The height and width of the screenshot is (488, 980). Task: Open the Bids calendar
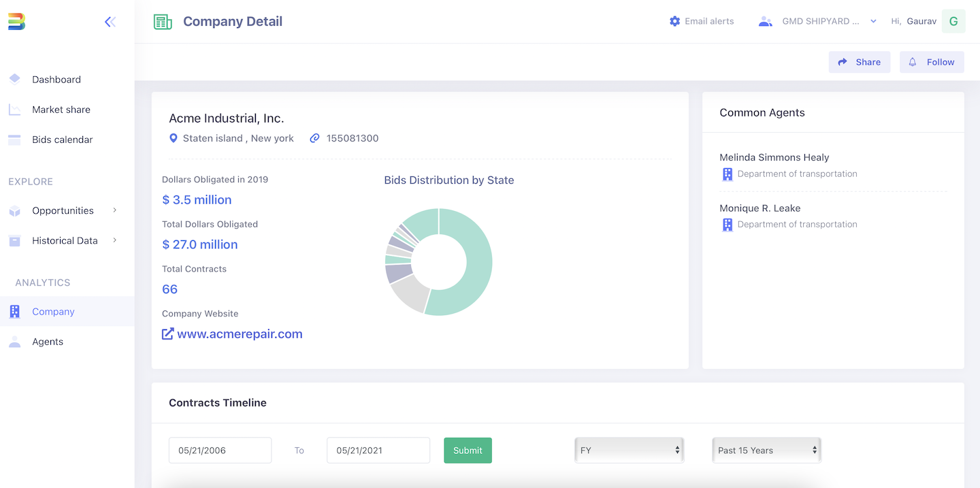coord(62,139)
